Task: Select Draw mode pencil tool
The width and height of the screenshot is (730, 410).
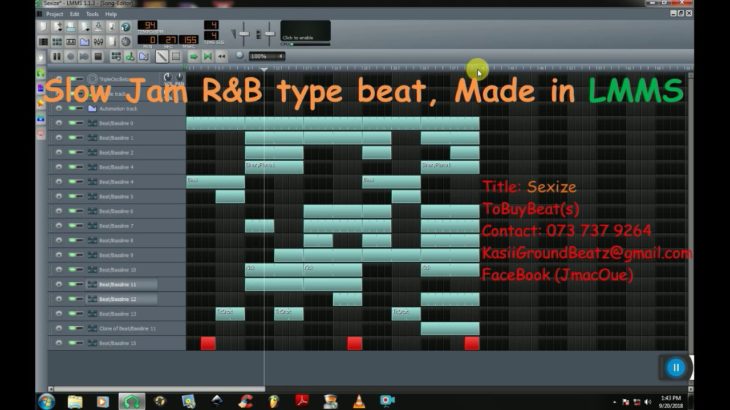Action: tap(162, 57)
